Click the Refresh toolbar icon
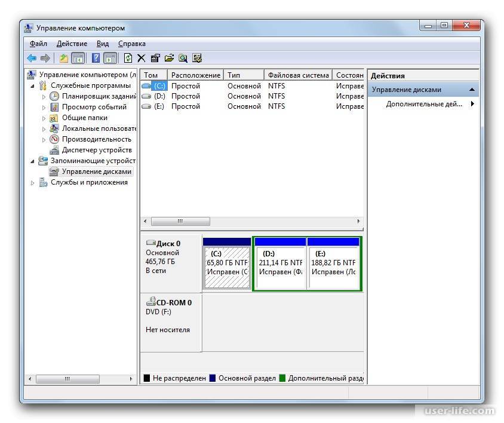Image resolution: width=504 pixels, height=423 pixels. click(128, 58)
